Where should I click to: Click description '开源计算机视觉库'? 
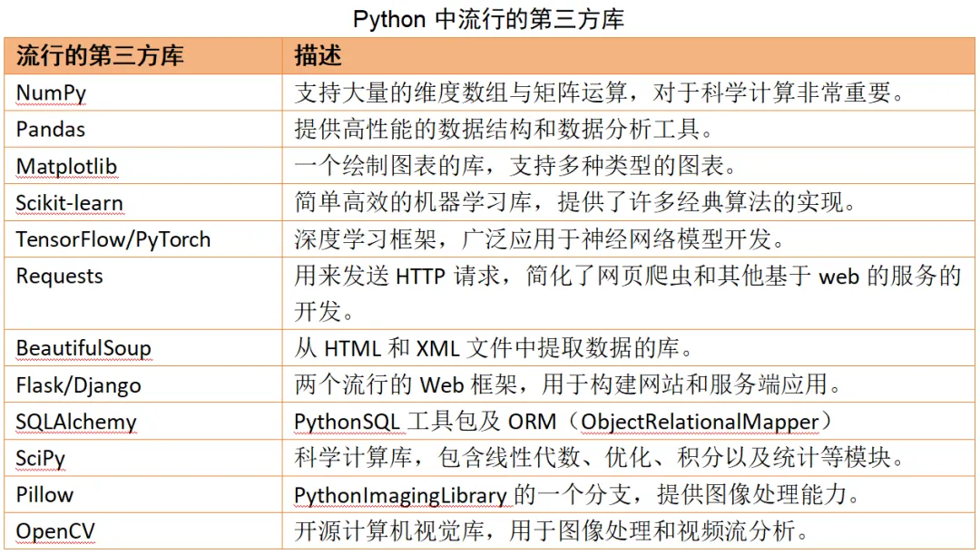click(389, 531)
